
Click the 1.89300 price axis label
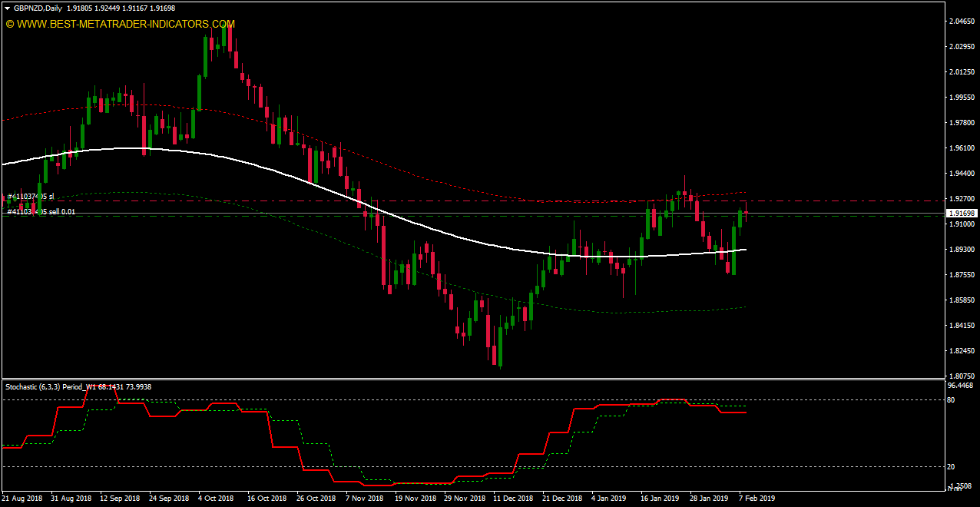(x=962, y=250)
